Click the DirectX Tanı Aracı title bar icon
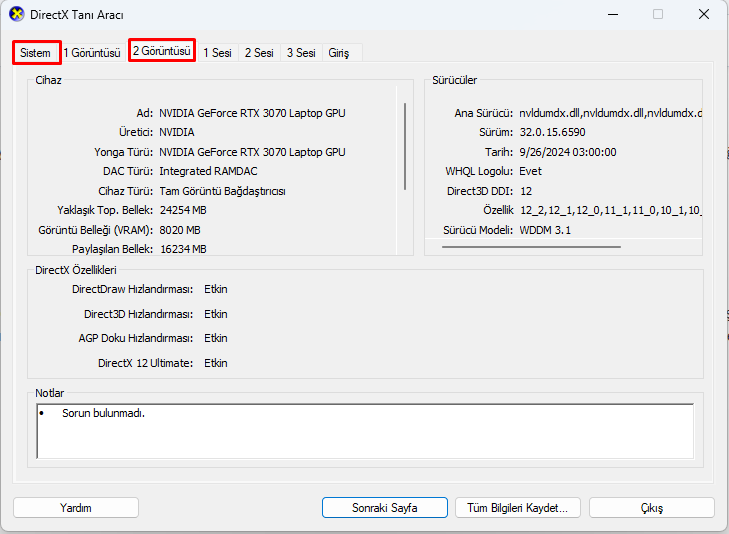 click(17, 14)
